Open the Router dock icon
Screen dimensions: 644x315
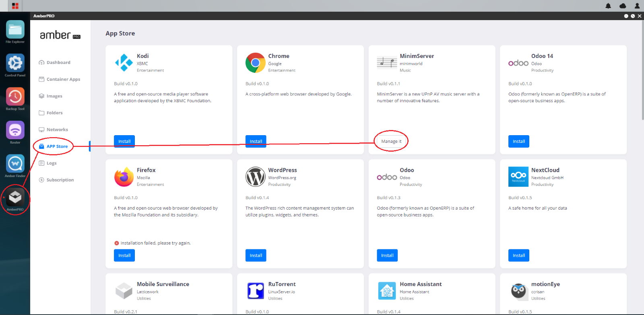click(15, 130)
